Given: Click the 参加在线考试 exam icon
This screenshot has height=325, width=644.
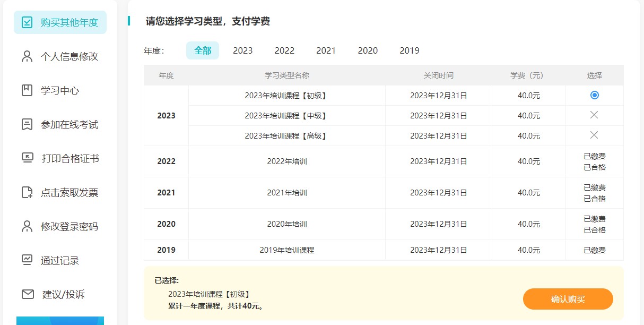Looking at the screenshot, I should [27, 124].
